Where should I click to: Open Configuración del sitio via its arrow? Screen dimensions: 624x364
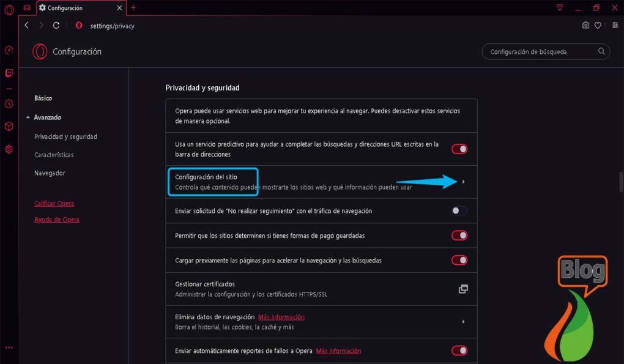point(463,182)
